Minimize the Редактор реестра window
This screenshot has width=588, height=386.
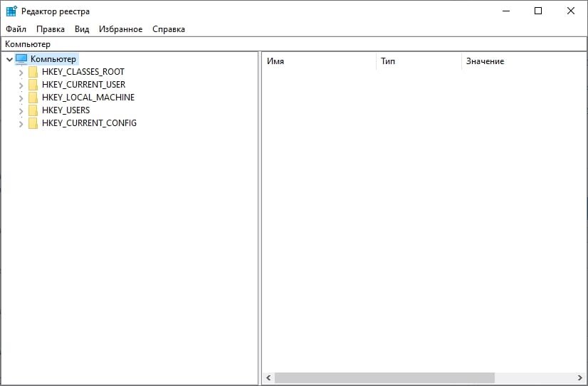click(506, 11)
